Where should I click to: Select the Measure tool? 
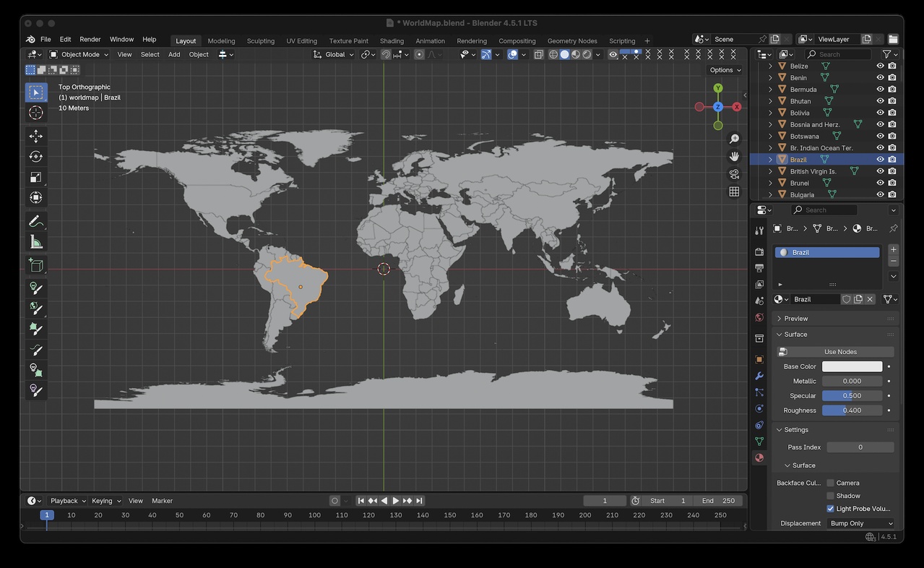tap(36, 242)
